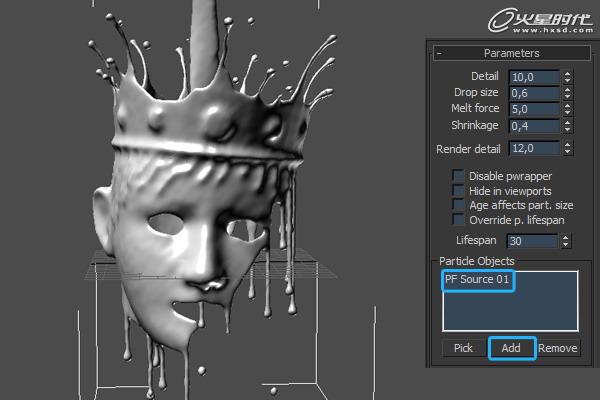The width and height of the screenshot is (600, 400).
Task: Click the Lifespan value field
Action: [532, 241]
